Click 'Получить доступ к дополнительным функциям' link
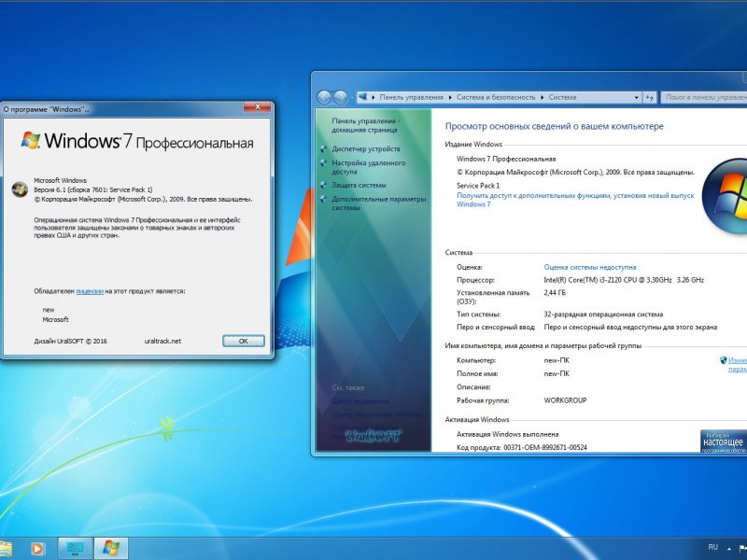 (x=575, y=200)
